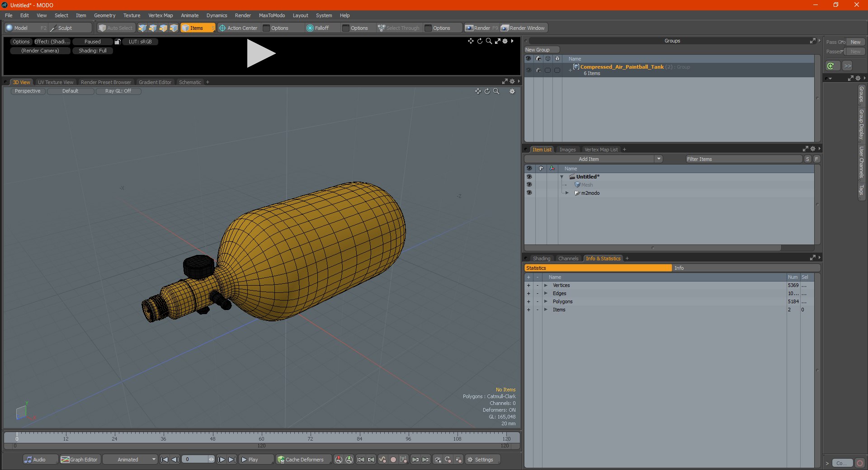
Task: Select the Materials selection mode cube icon
Action: point(174,28)
